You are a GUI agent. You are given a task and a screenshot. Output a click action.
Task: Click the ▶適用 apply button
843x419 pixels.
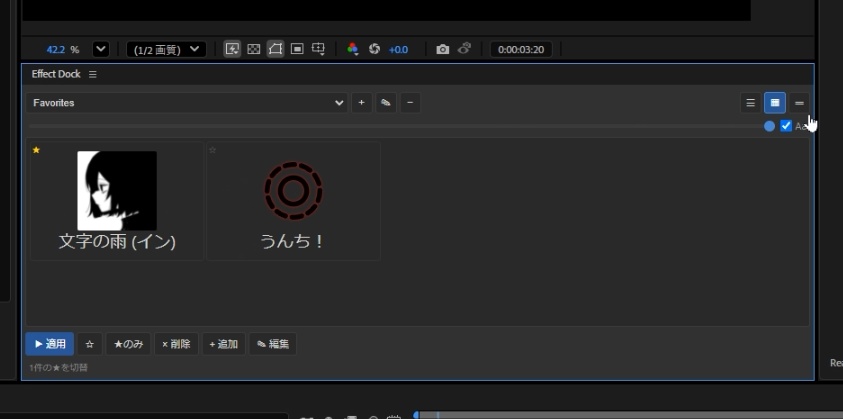[x=49, y=344]
